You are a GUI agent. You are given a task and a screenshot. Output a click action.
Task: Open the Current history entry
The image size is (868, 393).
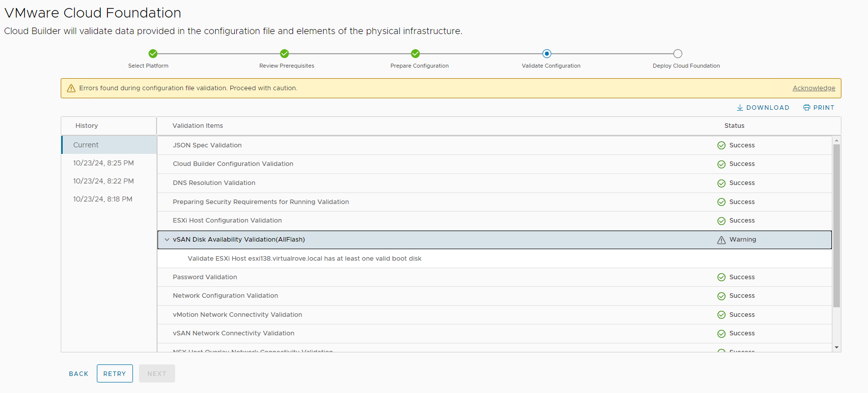[86, 145]
